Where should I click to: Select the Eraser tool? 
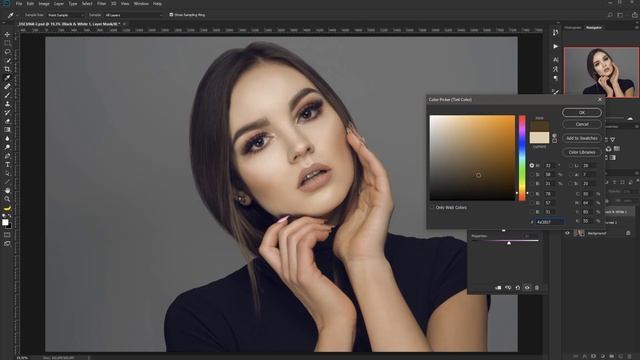point(7,121)
